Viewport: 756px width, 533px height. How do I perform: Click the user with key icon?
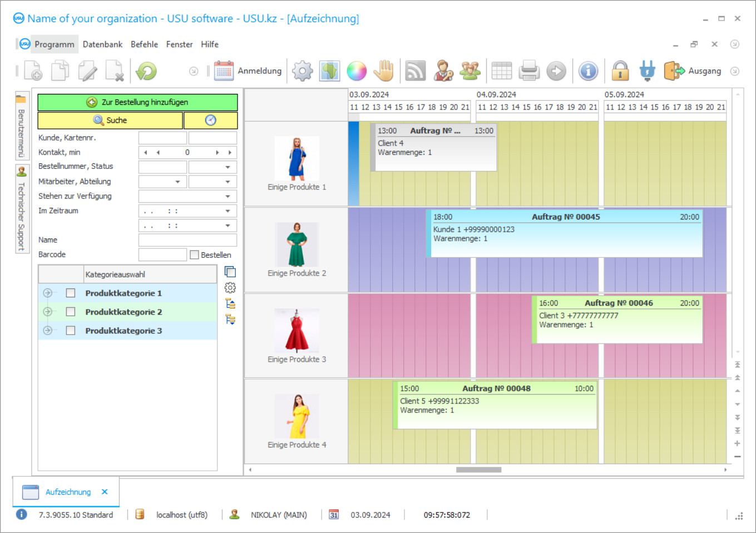pyautogui.click(x=443, y=71)
